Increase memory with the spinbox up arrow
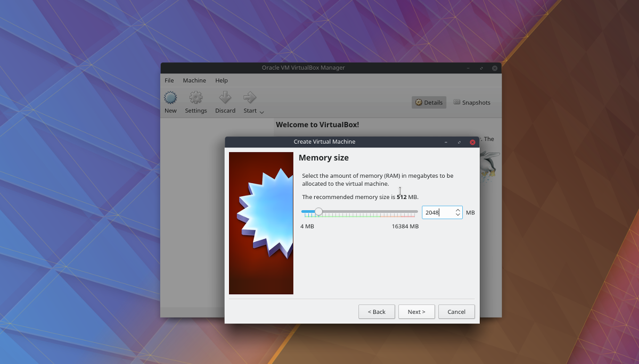639x364 pixels. click(458, 210)
